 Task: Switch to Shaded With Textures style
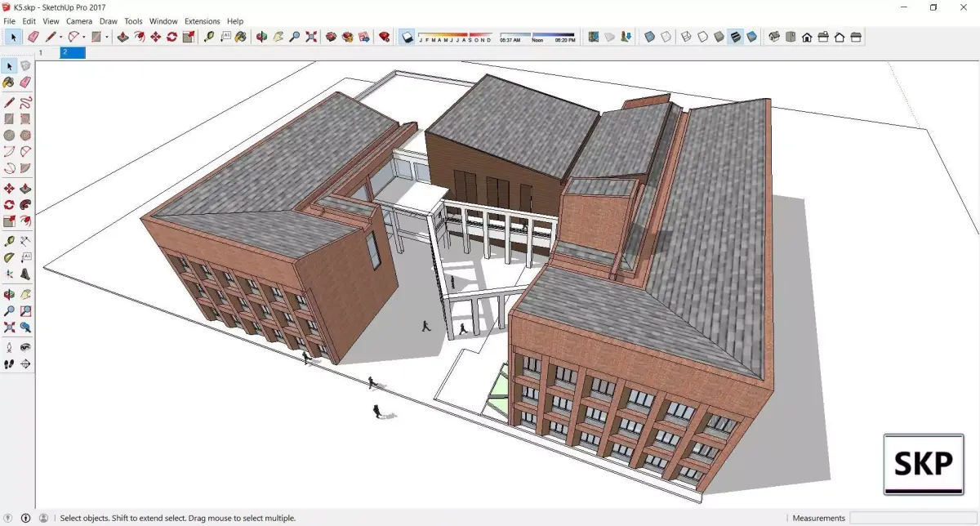coord(735,37)
